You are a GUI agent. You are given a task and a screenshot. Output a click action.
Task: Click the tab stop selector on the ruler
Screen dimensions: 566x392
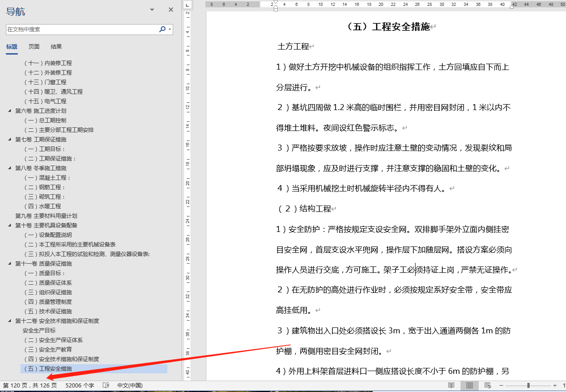186,6
